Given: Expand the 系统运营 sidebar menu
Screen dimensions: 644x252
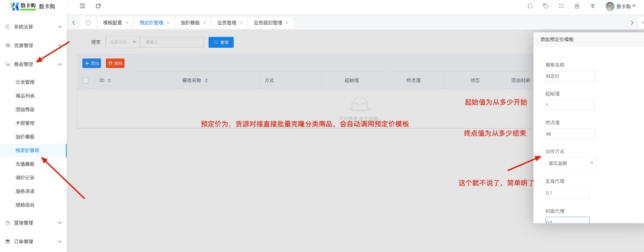Looking at the screenshot, I should click(x=33, y=26).
